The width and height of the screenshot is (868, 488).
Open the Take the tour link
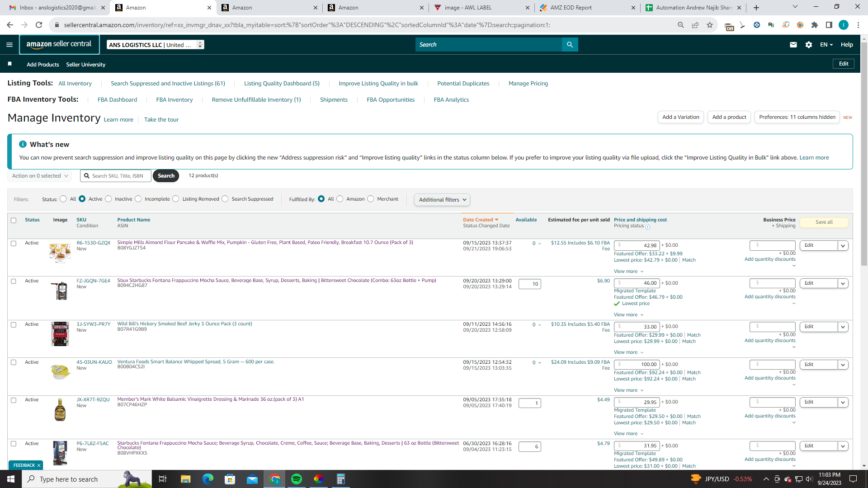click(x=161, y=120)
